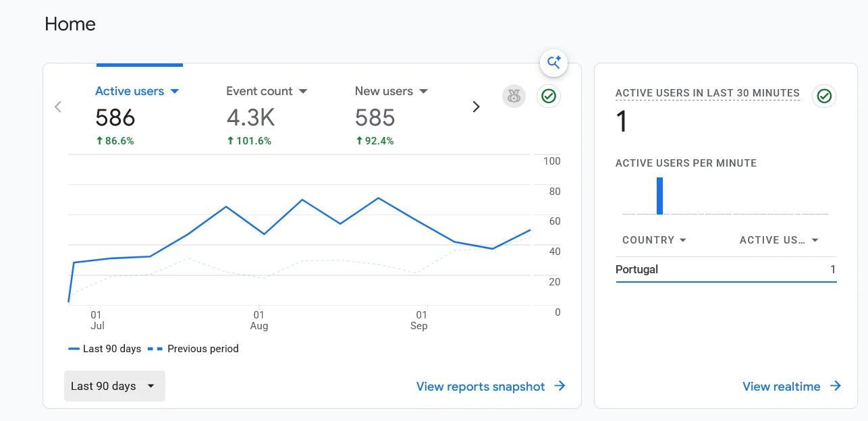The height and width of the screenshot is (421, 868).
Task: Go to previous metrics with left chevron
Action: (x=58, y=107)
